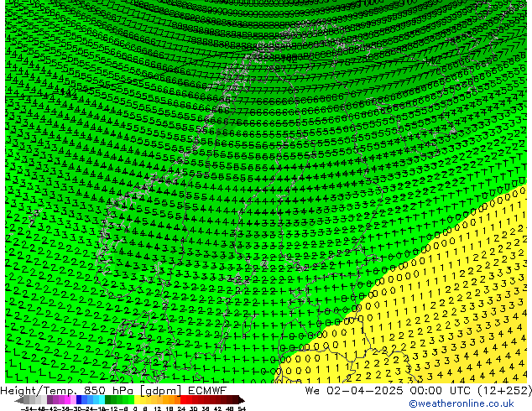Click the '(12+252)' forecast offset text
532x411 pixels.
(504, 391)
